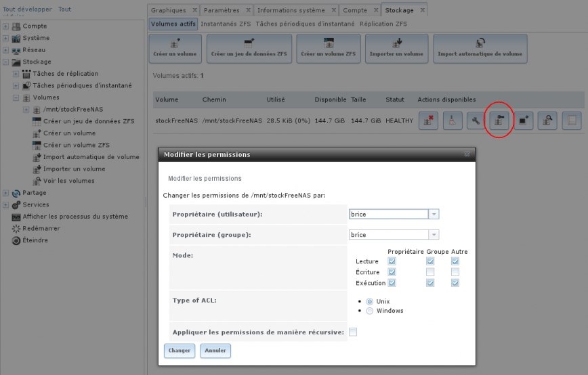Viewport: 588px width, 375px height.
Task: Click the circled change permissions key icon
Action: pos(499,121)
